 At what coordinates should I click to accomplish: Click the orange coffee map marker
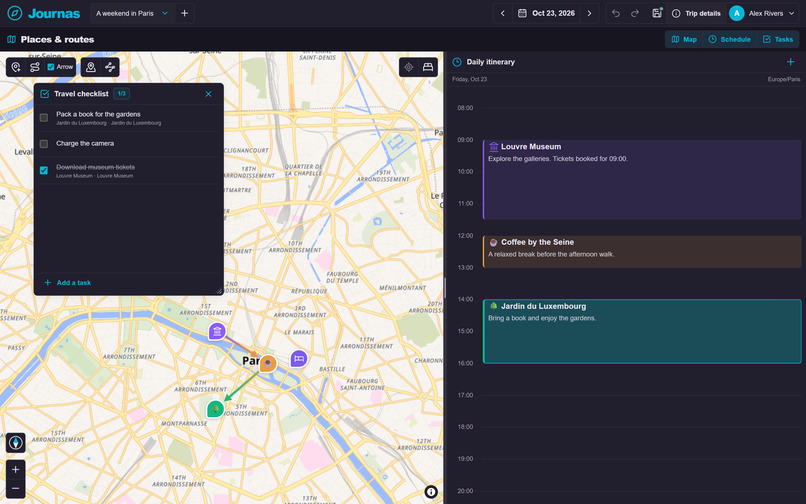tap(267, 363)
